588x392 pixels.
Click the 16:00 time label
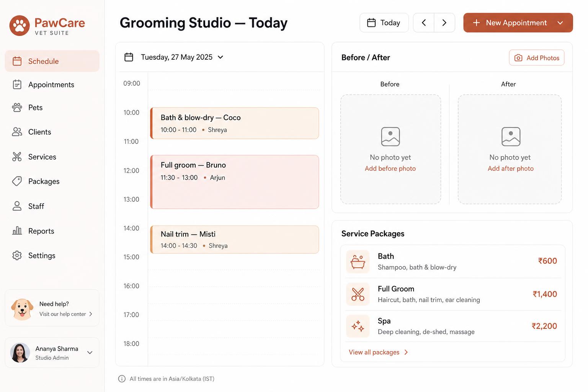(131, 286)
